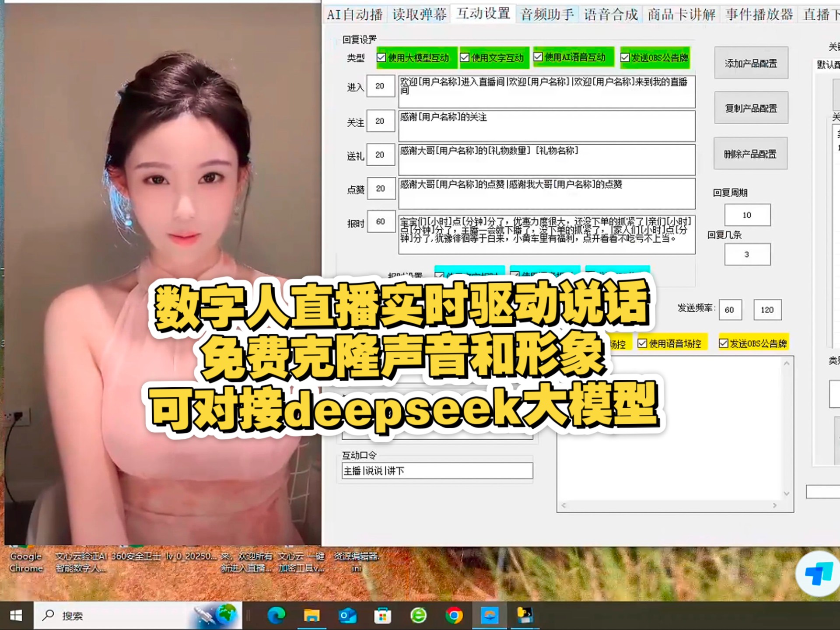Click the 添加产品配置 button
The width and height of the screenshot is (840, 630).
[x=751, y=63]
